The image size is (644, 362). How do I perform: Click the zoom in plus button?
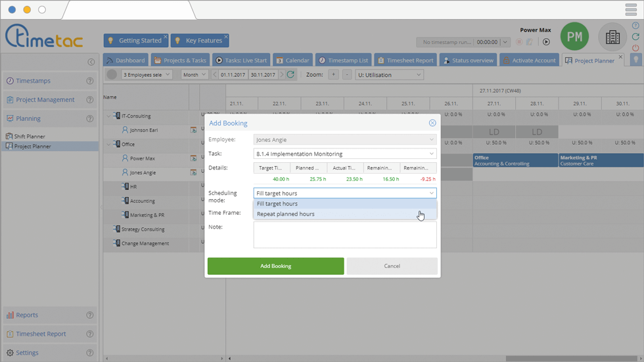coord(333,75)
